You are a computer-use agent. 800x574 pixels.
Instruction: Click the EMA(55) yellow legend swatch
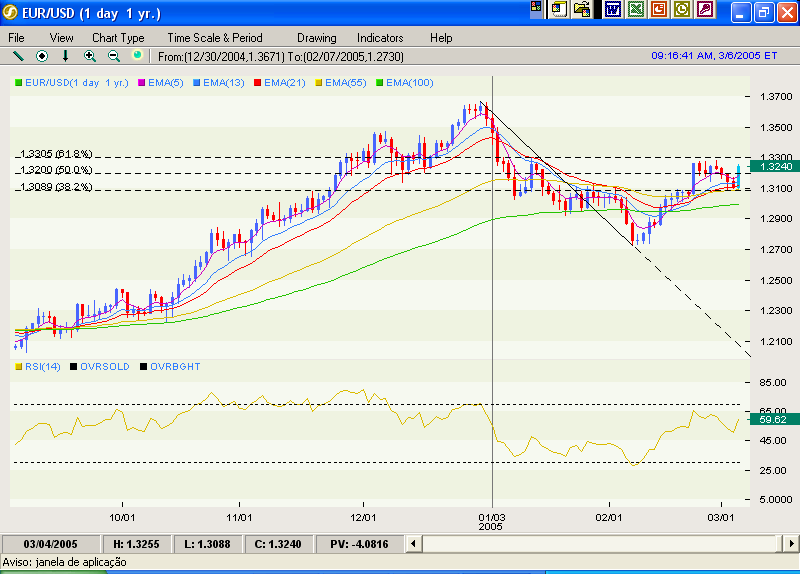[x=319, y=83]
